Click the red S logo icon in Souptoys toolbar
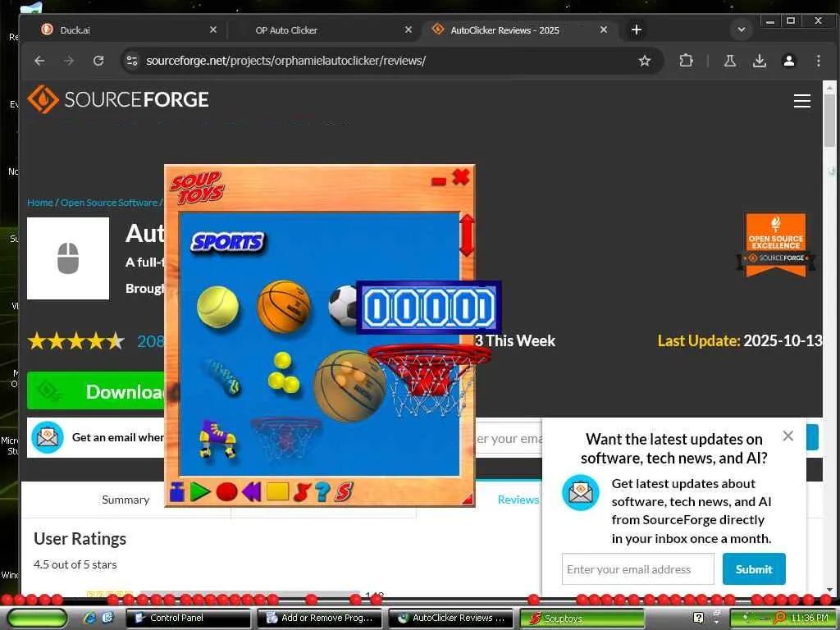The image size is (840, 630). tap(344, 491)
